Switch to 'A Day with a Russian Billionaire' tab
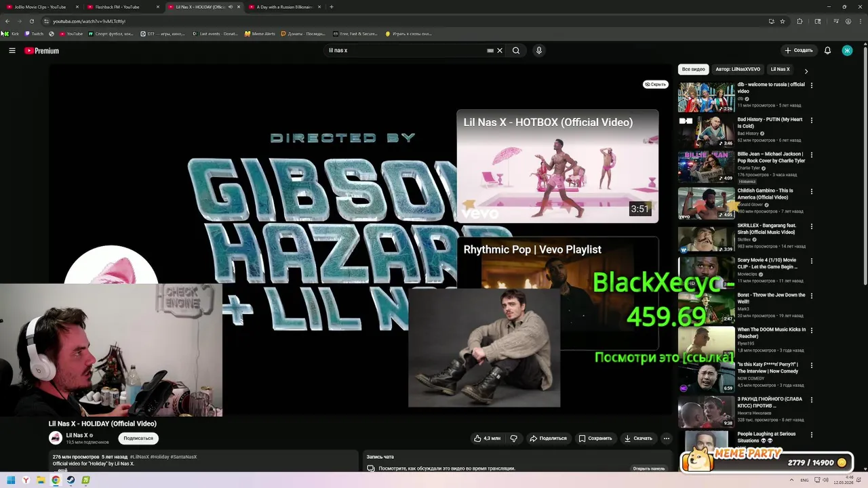The image size is (868, 488). [284, 7]
